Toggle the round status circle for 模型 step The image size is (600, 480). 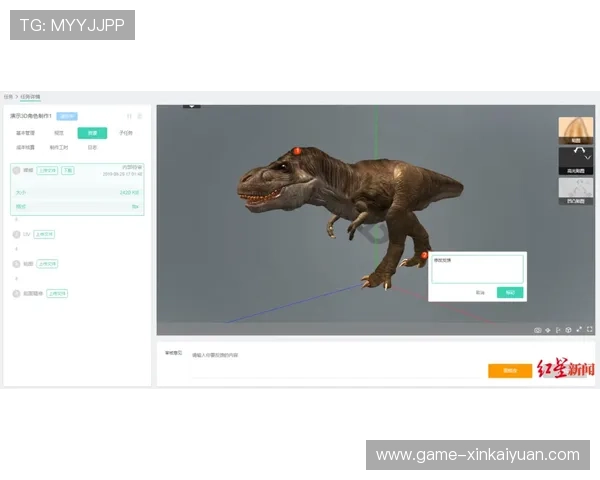[16, 170]
